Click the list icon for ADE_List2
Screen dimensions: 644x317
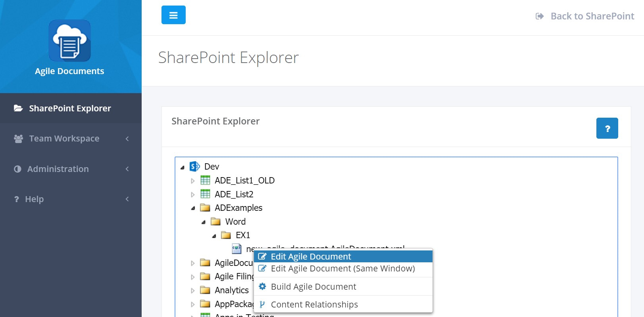point(205,194)
